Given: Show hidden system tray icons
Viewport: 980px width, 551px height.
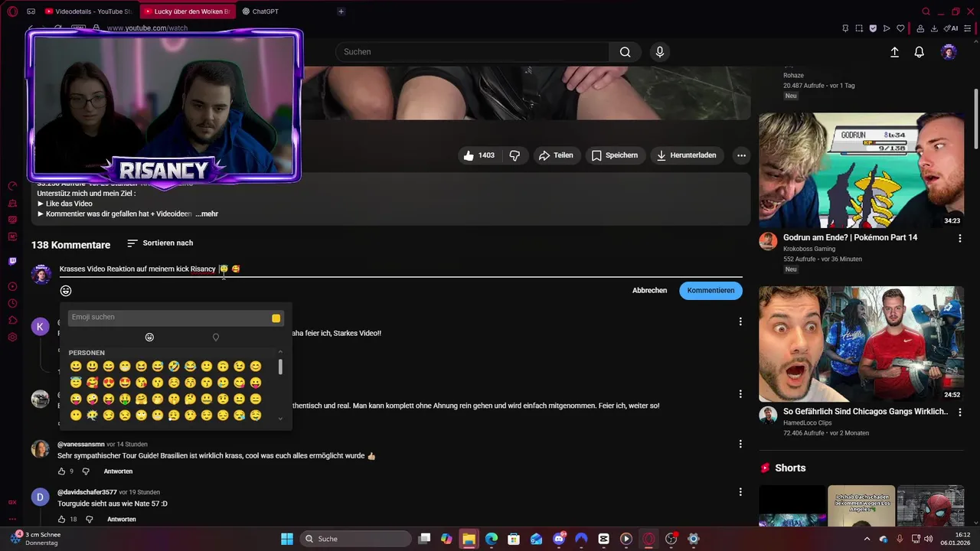Looking at the screenshot, I should tap(867, 539).
